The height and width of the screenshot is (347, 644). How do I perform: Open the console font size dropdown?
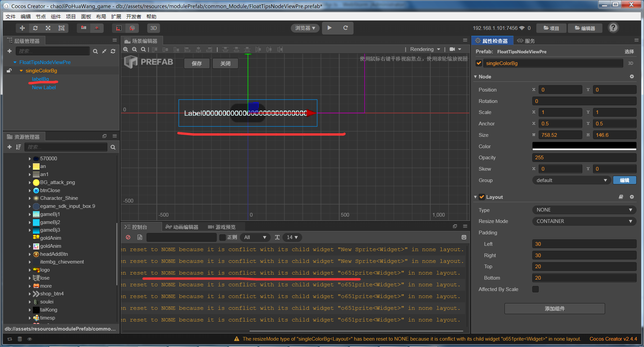(x=292, y=237)
